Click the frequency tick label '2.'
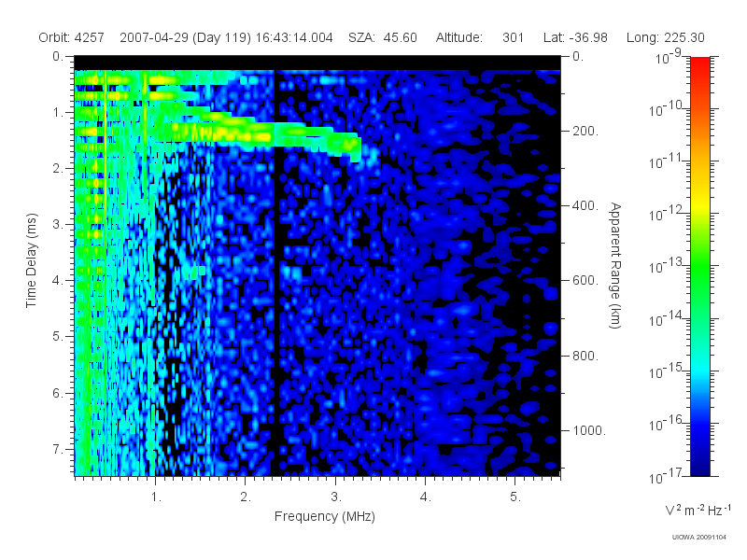Viewport: 747px width, 560px height. point(246,497)
